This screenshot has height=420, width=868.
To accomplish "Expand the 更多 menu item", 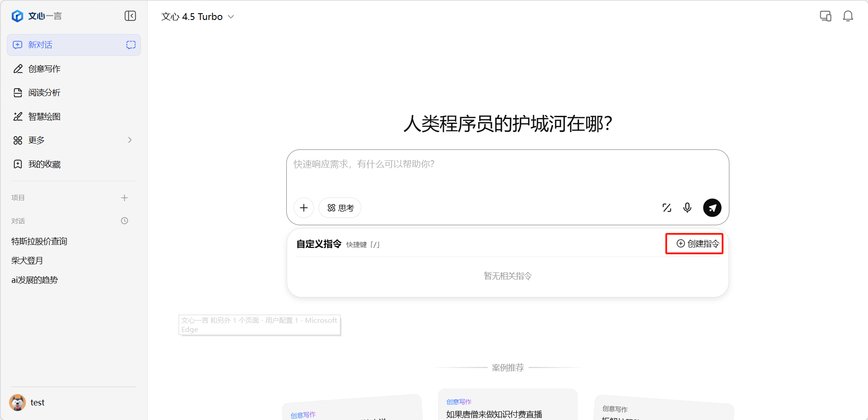I will [73, 140].
